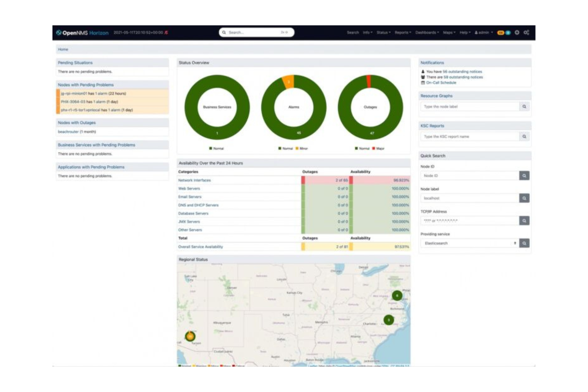Click the Node ID search magnifier button
Viewport: 588px width, 392px height.
(x=525, y=175)
